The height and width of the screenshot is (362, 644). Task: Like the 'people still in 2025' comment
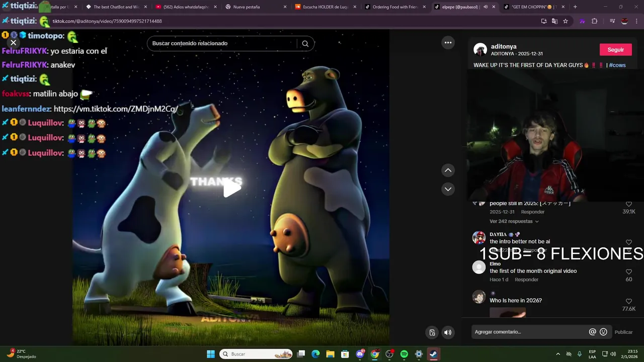(628, 204)
